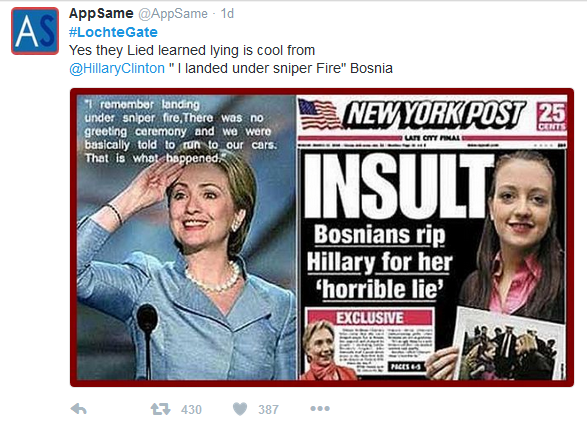Visit the @AppSame handle link
The width and height of the screenshot is (587, 430).
tap(173, 14)
